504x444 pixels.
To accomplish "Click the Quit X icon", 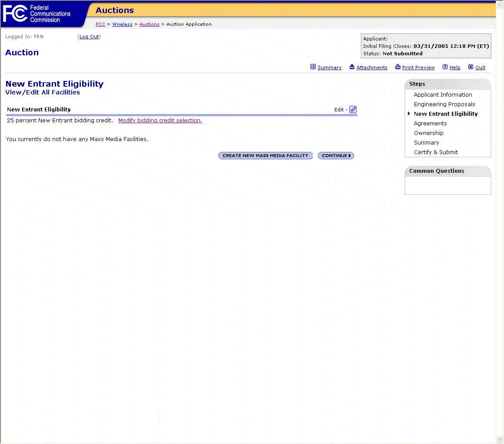I will pos(471,67).
